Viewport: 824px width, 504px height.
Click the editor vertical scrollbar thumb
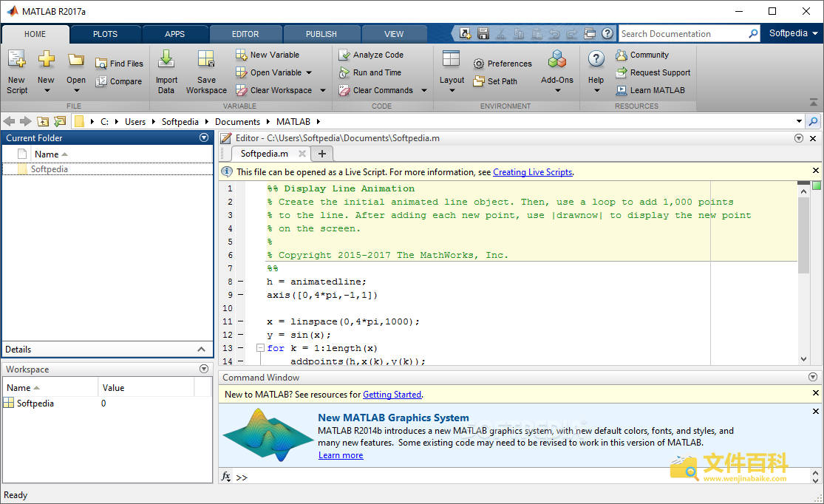(x=803, y=234)
